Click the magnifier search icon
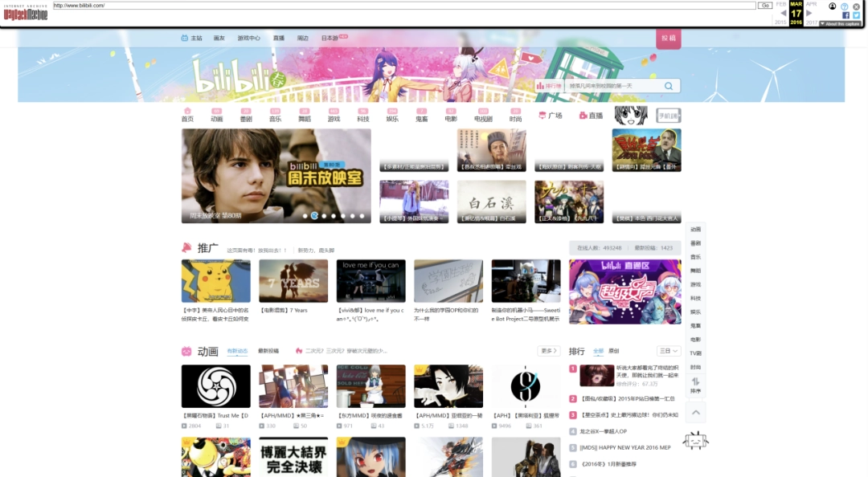 point(669,86)
